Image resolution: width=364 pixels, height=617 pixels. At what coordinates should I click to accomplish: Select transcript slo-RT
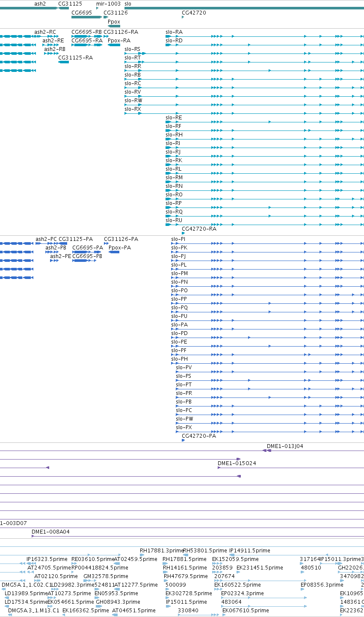(x=132, y=58)
